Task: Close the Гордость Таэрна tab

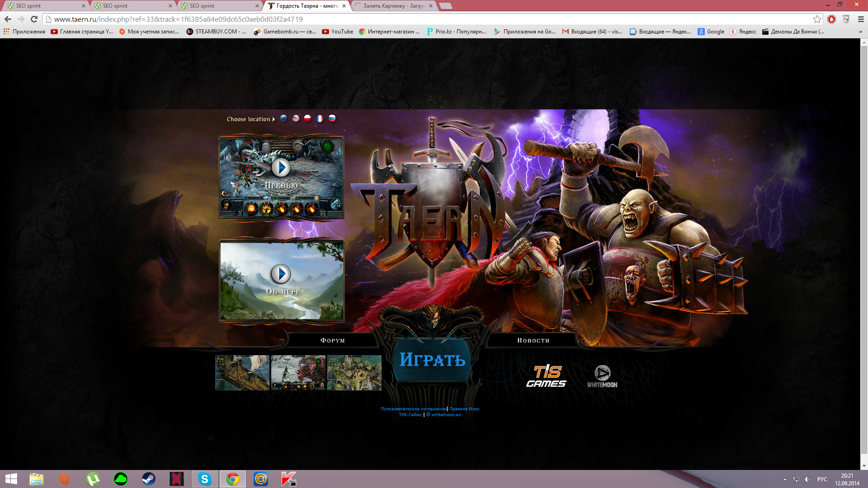Action: [344, 6]
